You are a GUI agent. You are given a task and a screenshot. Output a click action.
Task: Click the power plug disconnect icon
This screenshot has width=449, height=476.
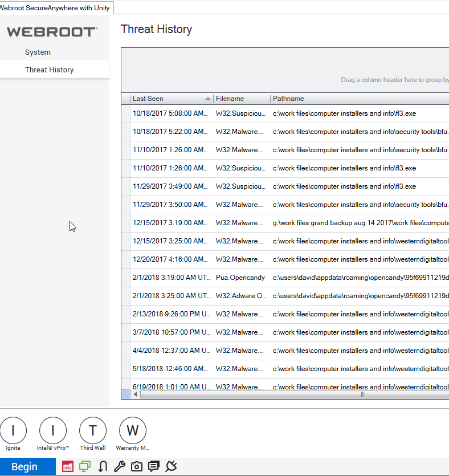tap(172, 466)
